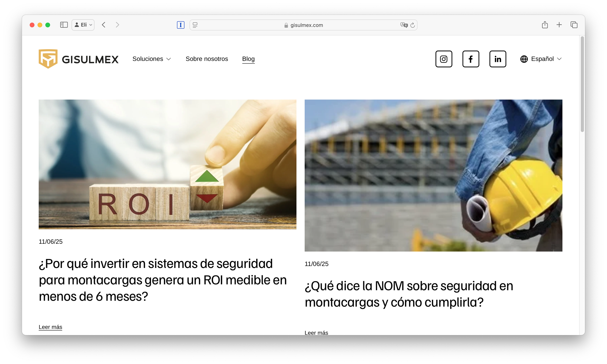607x364 pixels.
Task: Click the GISULMEX wordmark text
Action: point(90,60)
